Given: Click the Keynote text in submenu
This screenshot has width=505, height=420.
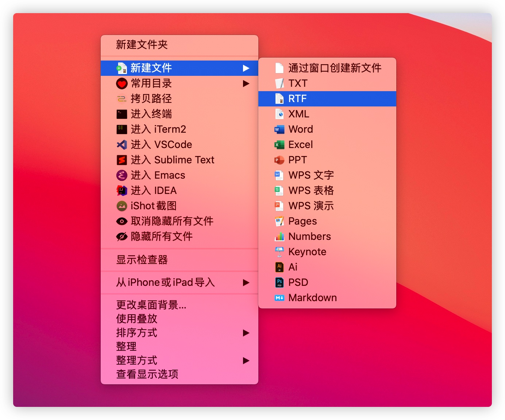Looking at the screenshot, I should pyautogui.click(x=307, y=252).
